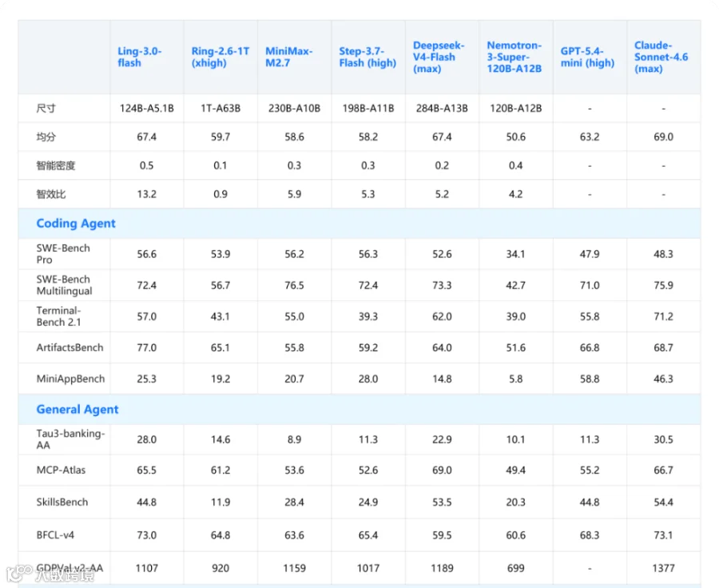Click the SWE-Bench Multilingual row label
The image size is (719, 588).
coord(64,285)
